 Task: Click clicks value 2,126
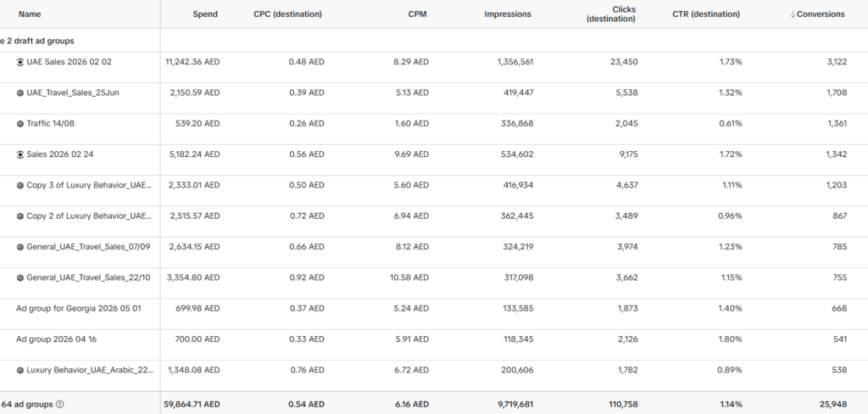[628, 338]
